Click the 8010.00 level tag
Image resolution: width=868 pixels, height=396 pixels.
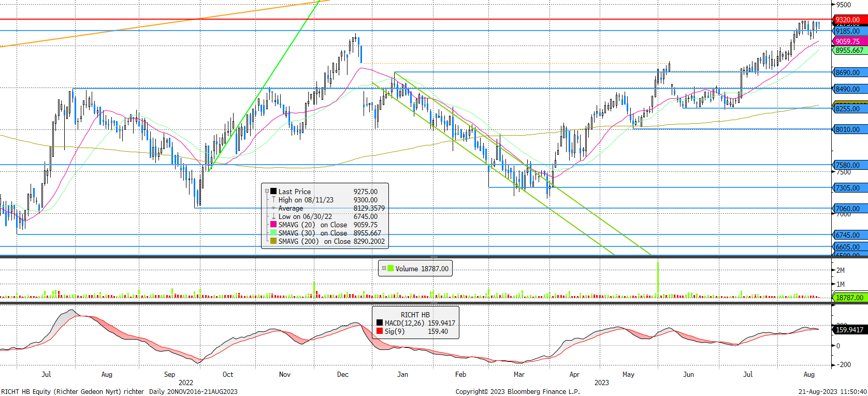tap(849, 129)
